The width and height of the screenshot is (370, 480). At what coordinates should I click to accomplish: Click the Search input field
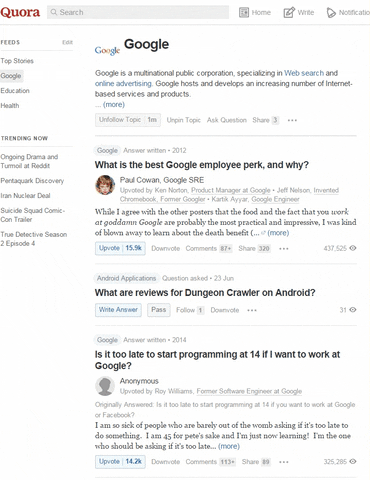[x=138, y=12]
